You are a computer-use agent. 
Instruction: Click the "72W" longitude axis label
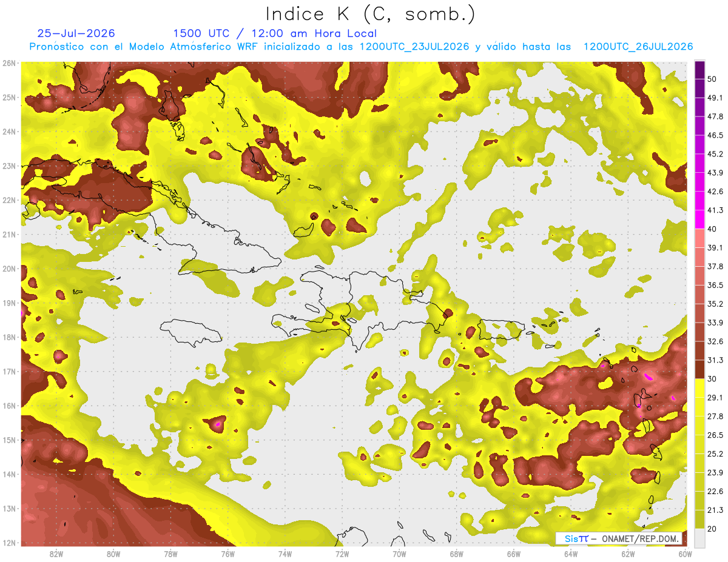click(342, 554)
